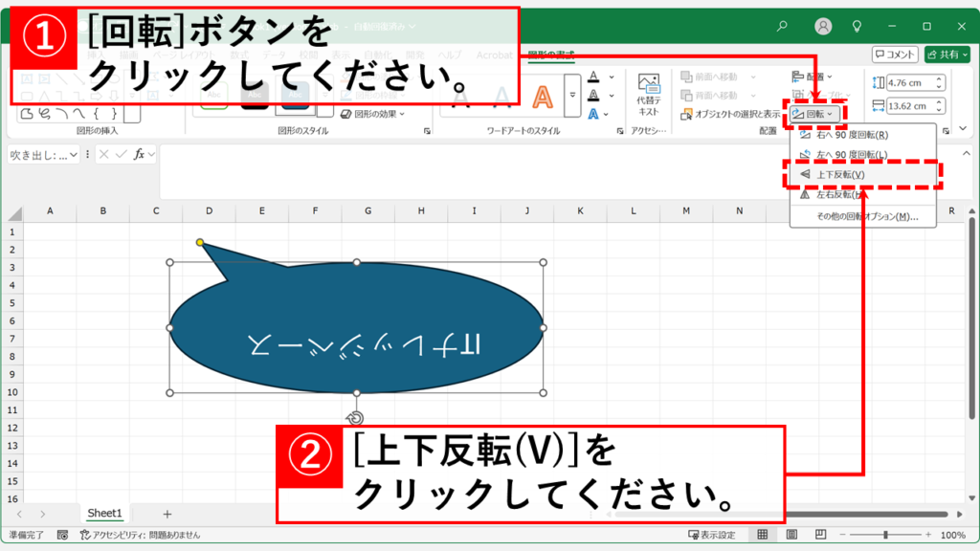The height and width of the screenshot is (551, 980).
Task: Open その他の回転オプション(M)...
Action: point(862,217)
